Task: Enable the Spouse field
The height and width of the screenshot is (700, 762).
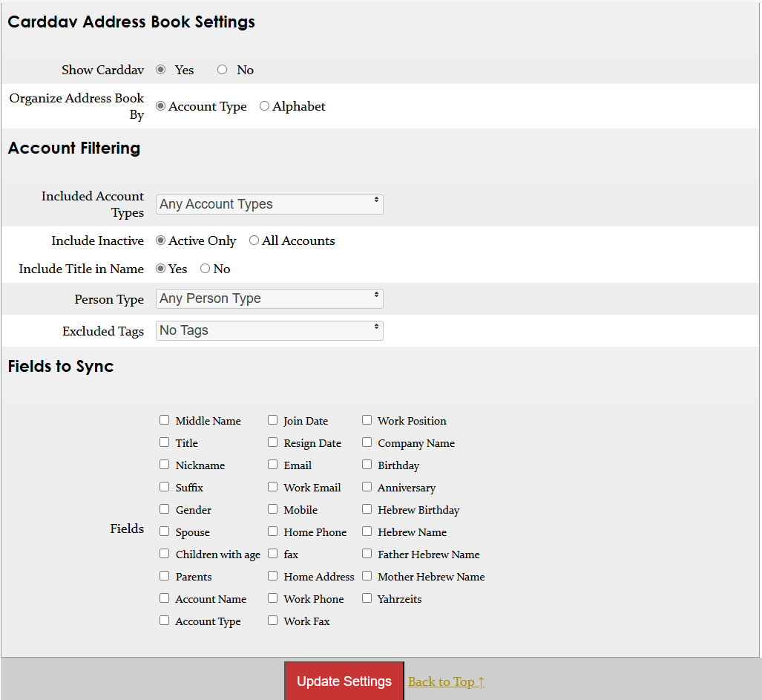Action: (x=164, y=531)
